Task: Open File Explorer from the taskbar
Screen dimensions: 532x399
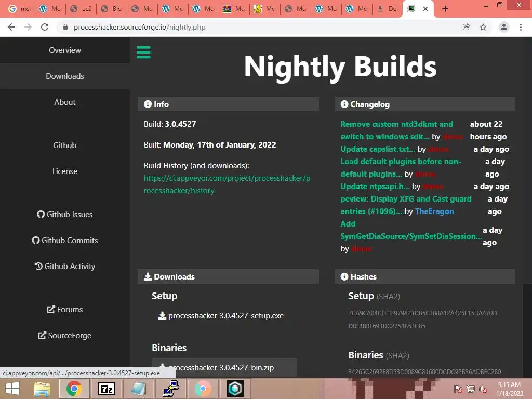Action: click(42, 389)
